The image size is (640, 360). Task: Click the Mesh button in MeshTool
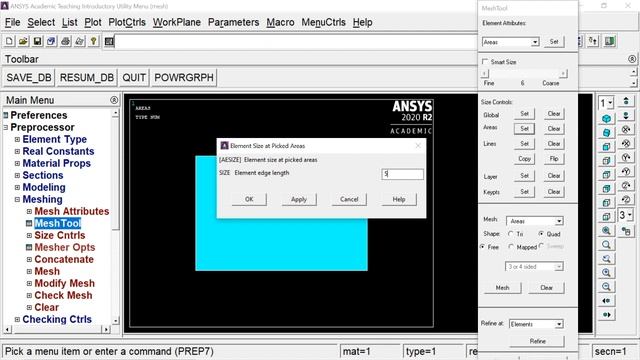pos(502,287)
